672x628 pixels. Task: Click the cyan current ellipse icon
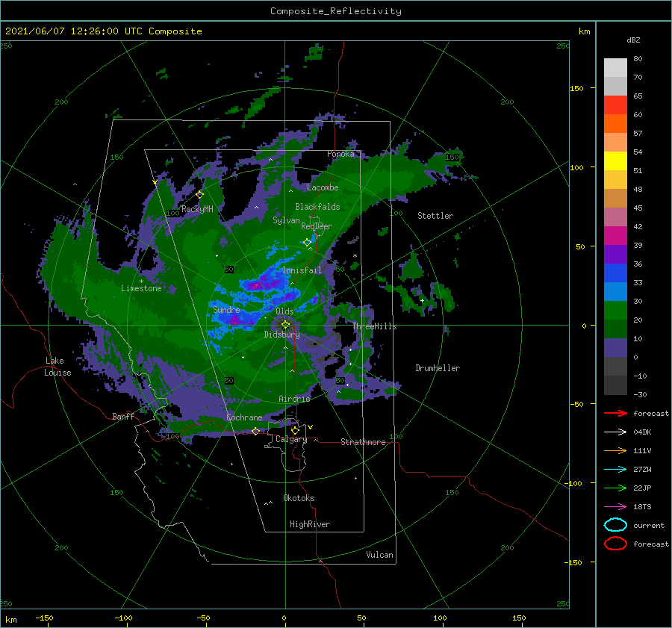[x=615, y=525]
